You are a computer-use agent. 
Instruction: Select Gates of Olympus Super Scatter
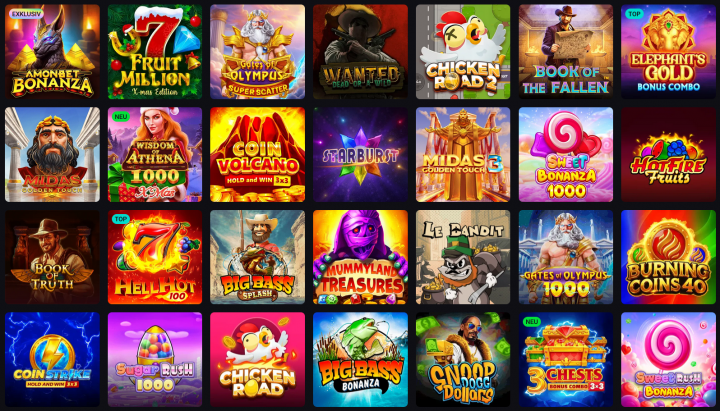click(258, 51)
